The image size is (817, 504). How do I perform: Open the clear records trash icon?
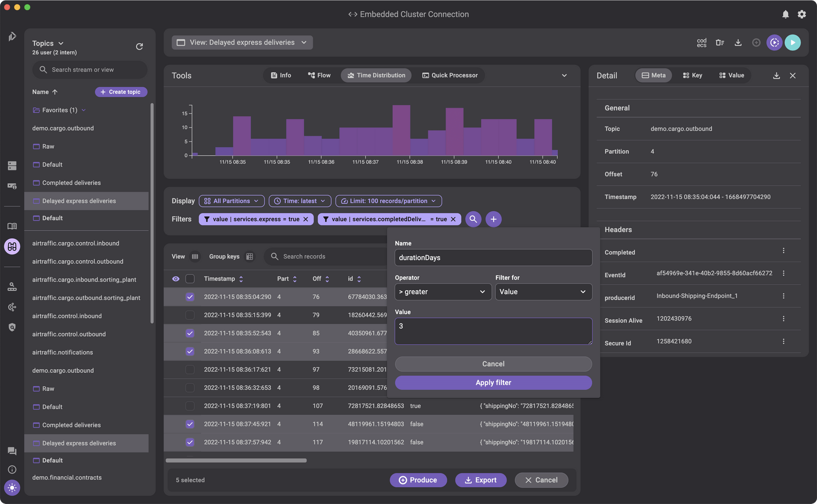pos(720,42)
